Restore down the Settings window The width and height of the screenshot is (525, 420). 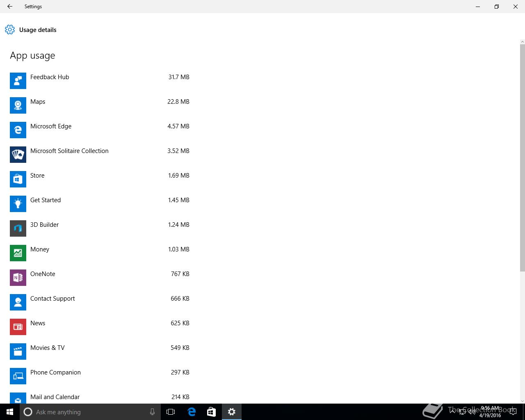tap(497, 7)
